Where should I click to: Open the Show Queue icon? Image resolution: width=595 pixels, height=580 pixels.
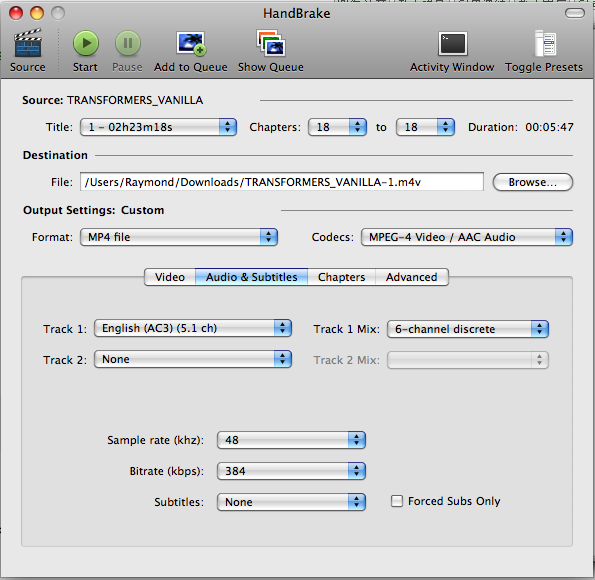[x=271, y=43]
